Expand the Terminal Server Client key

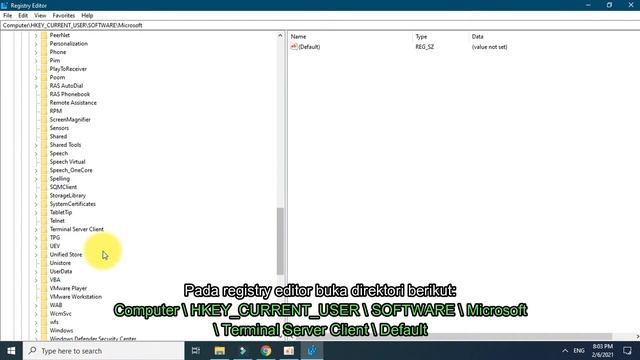click(36, 229)
